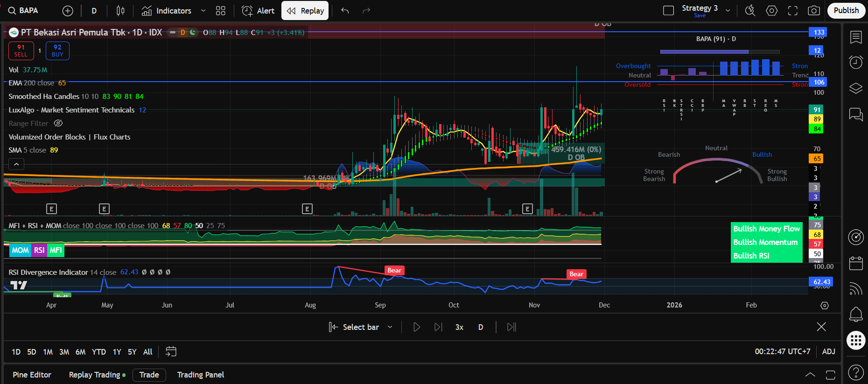Open the layout grid templates icon

[221, 11]
